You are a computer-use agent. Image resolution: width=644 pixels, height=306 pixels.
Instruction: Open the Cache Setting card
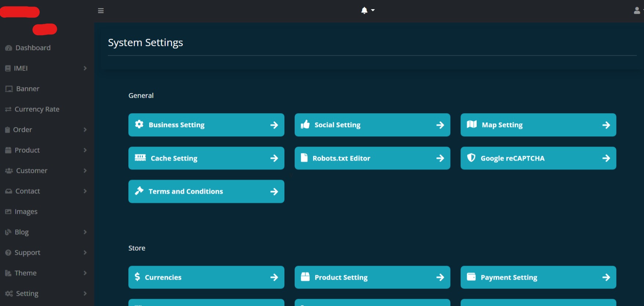coord(206,158)
